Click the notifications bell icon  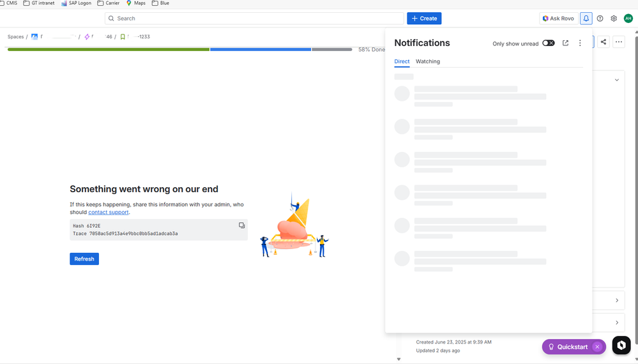586,19
